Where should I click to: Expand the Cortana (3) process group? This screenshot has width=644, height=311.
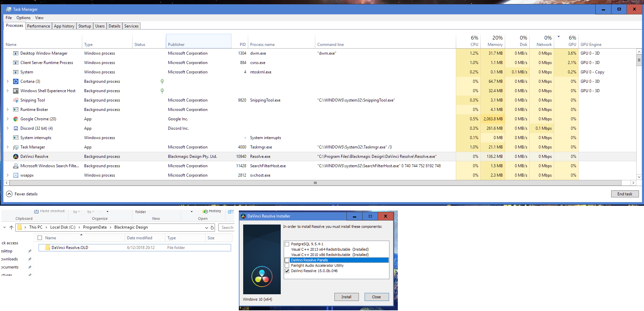[8, 81]
